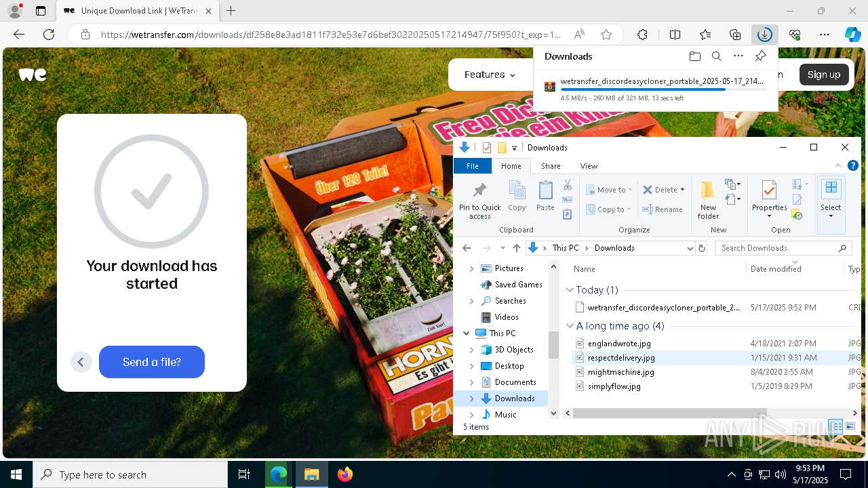This screenshot has width=868, height=488.
Task: Open Edge favorites list icon
Action: [705, 35]
